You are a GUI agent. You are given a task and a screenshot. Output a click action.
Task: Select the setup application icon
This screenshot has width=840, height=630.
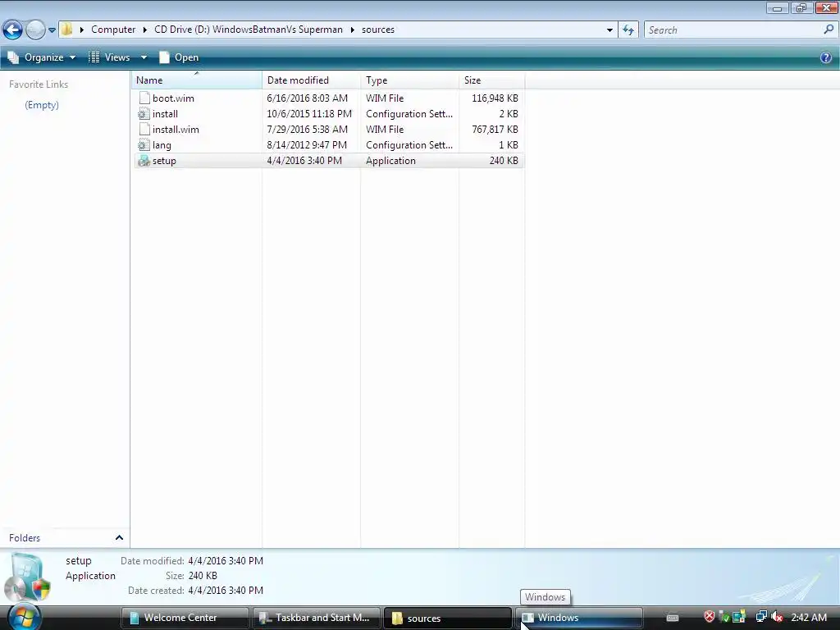point(144,160)
